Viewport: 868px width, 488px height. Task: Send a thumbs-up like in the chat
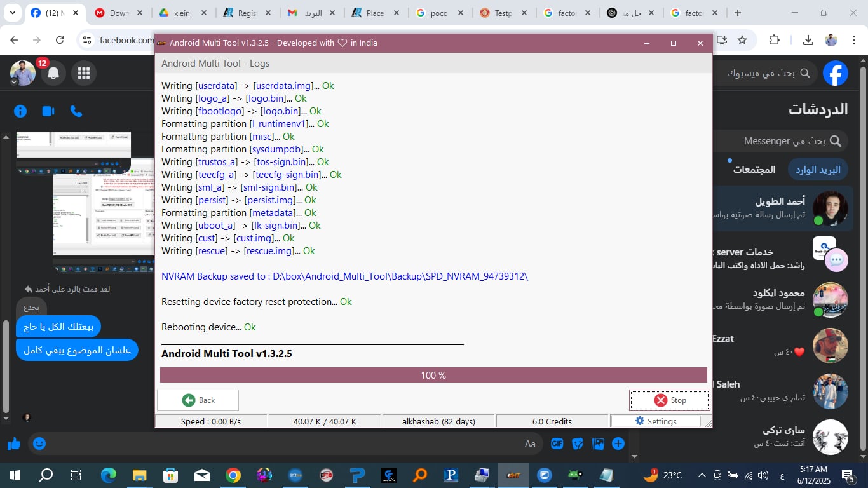[14, 444]
